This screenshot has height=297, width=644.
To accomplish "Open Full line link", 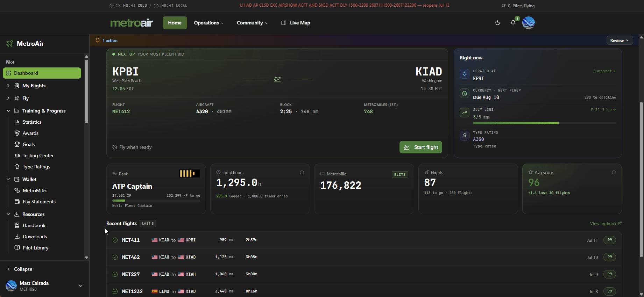I will pos(603,110).
